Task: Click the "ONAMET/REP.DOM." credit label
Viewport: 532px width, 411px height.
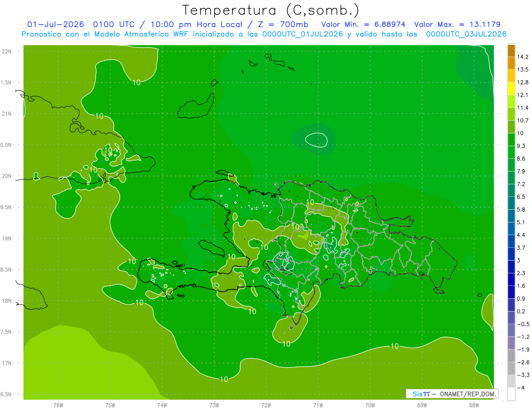Action: (x=468, y=394)
